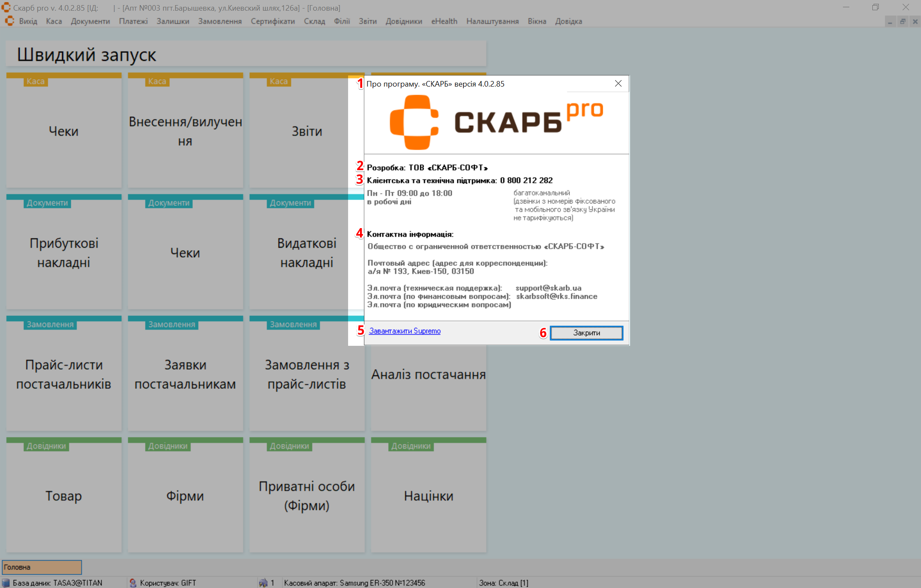The height and width of the screenshot is (588, 921).
Task: Click the Скарб pro app icon in menu bar
Action: (9, 21)
